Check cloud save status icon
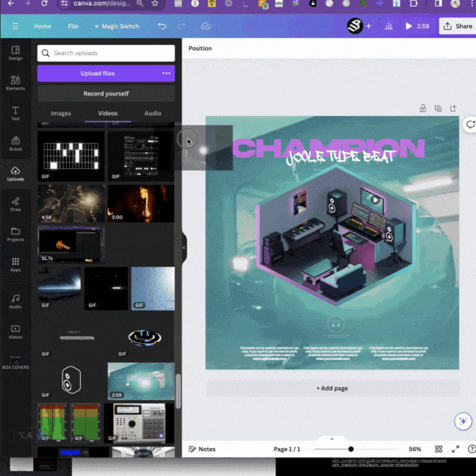Image resolution: width=476 pixels, height=476 pixels. [206, 26]
